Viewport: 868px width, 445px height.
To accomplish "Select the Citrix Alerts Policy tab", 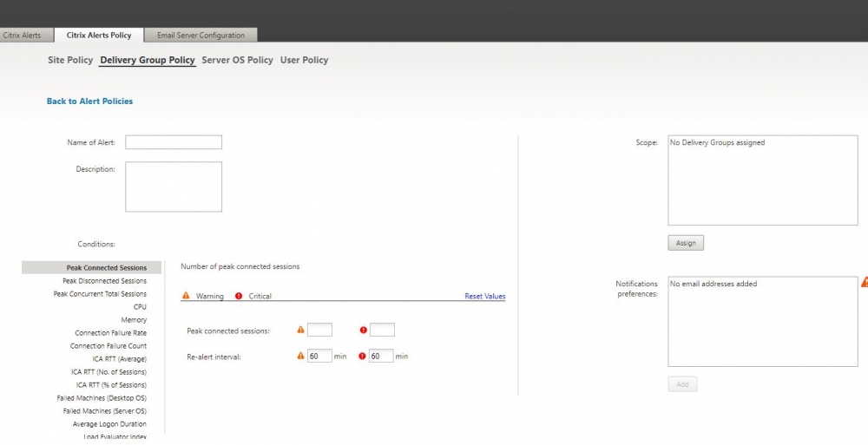I will pos(99,35).
